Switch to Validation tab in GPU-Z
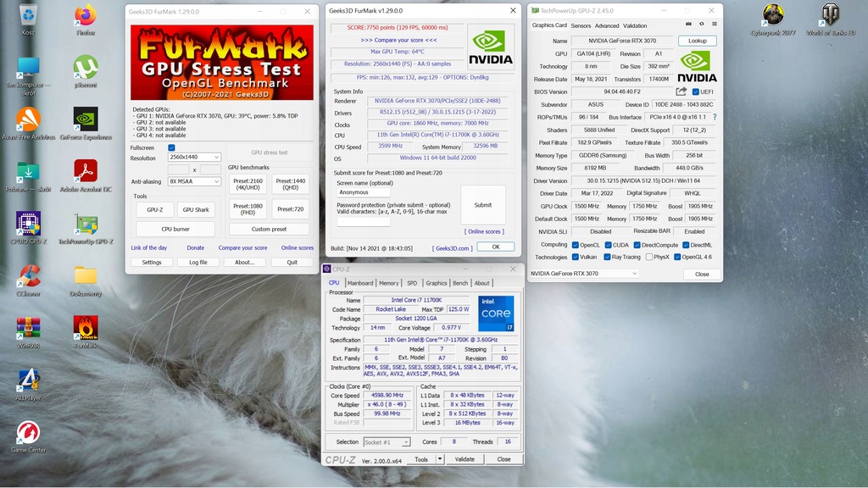This screenshot has height=488, width=868. click(634, 25)
